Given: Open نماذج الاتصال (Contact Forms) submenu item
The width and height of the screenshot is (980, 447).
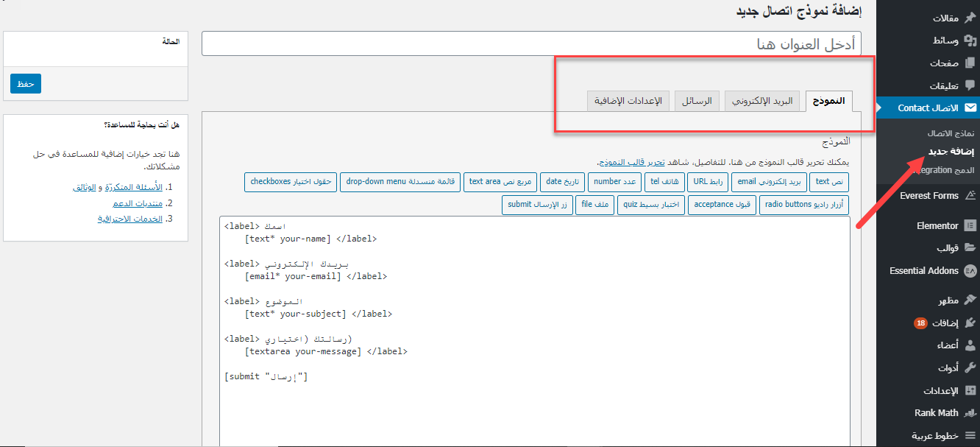Looking at the screenshot, I should point(951,133).
